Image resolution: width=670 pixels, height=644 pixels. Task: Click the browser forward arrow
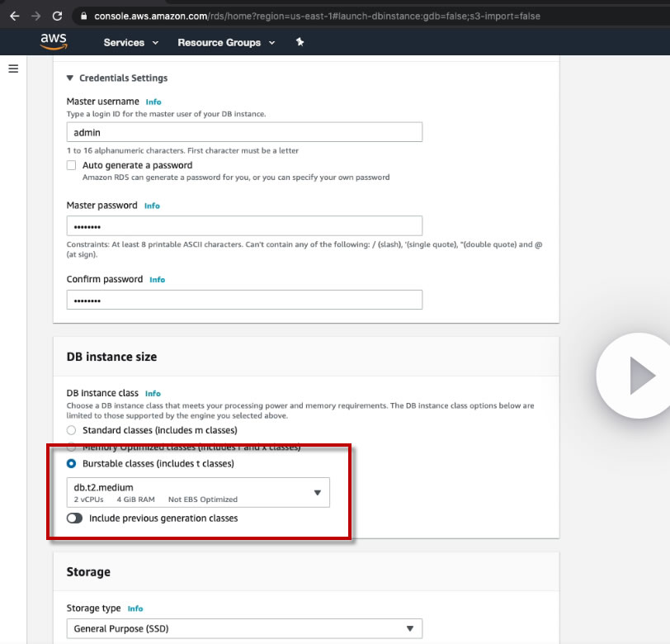click(x=36, y=17)
